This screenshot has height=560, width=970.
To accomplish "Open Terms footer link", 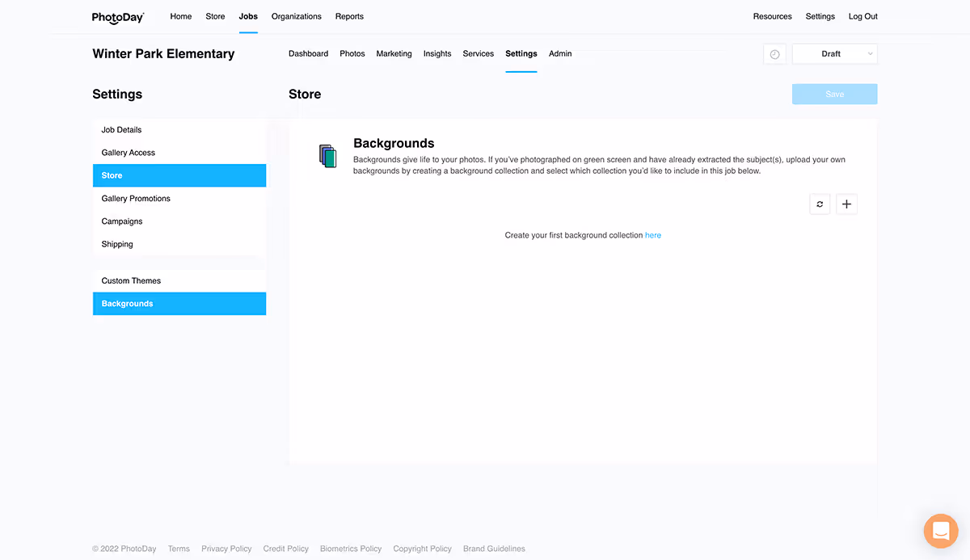I will tap(179, 549).
